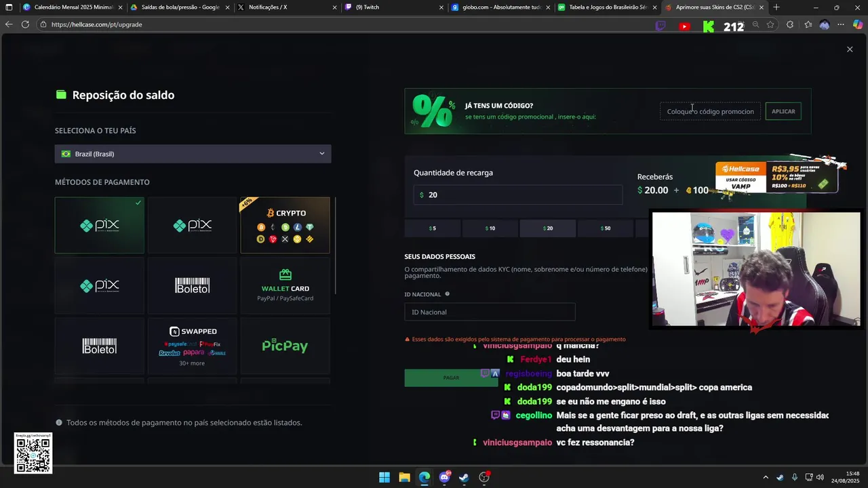Click the Hellcase VAMP promo banner
Screen dimensions: 868x488
pyautogui.click(x=776, y=177)
